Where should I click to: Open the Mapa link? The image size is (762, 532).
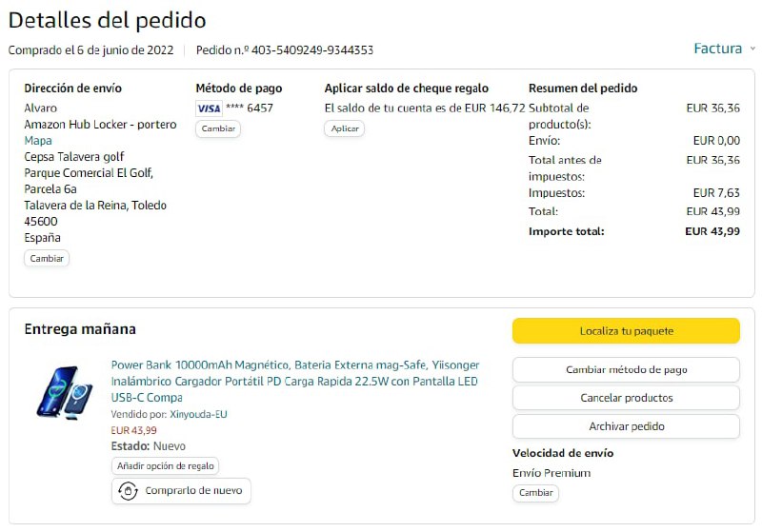38,141
